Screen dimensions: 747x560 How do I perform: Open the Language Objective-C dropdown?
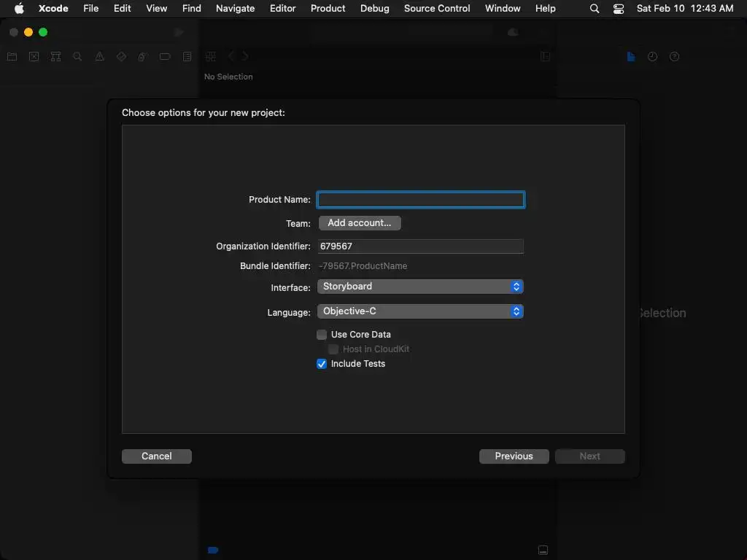tap(420, 311)
